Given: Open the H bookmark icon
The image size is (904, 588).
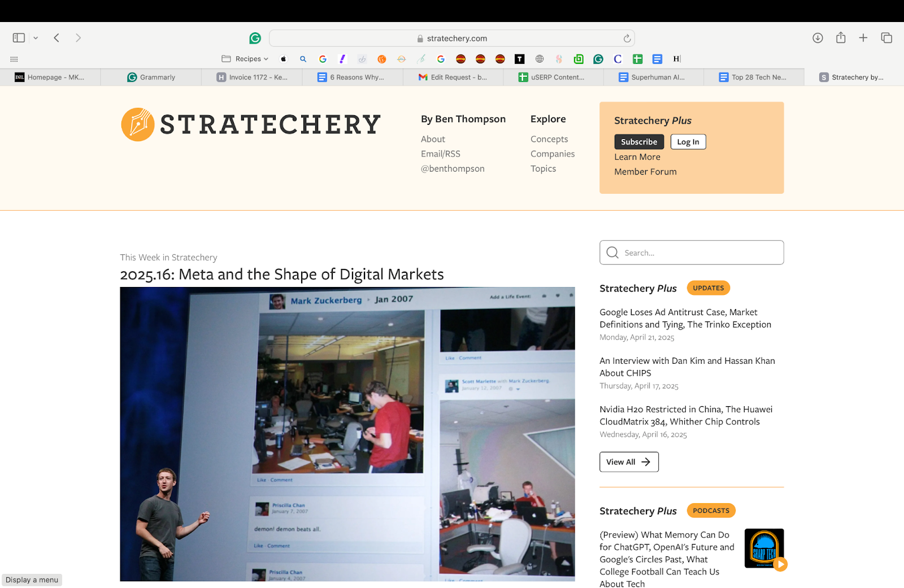Looking at the screenshot, I should click(677, 59).
